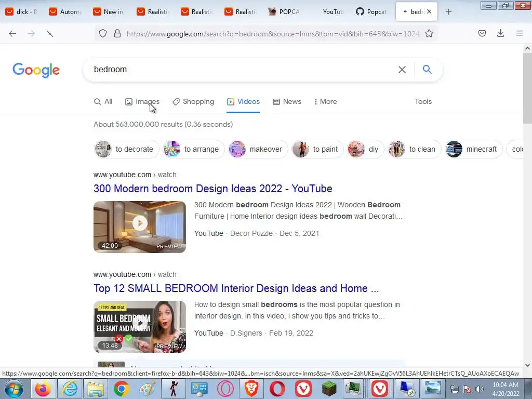
Task: Launch red Opera browser from taskbar
Action: pyautogui.click(x=277, y=389)
